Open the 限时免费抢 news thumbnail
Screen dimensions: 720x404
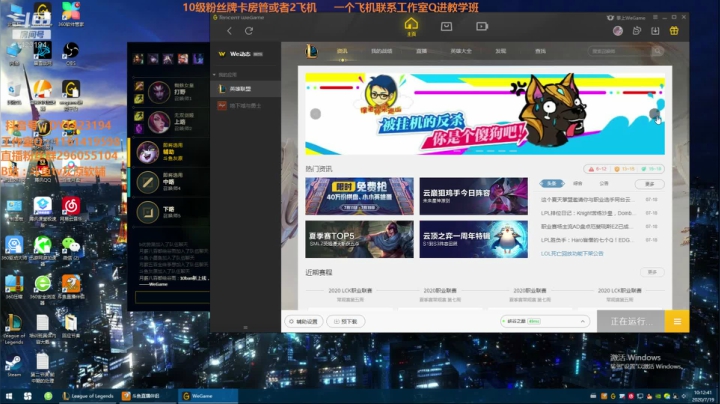point(359,196)
